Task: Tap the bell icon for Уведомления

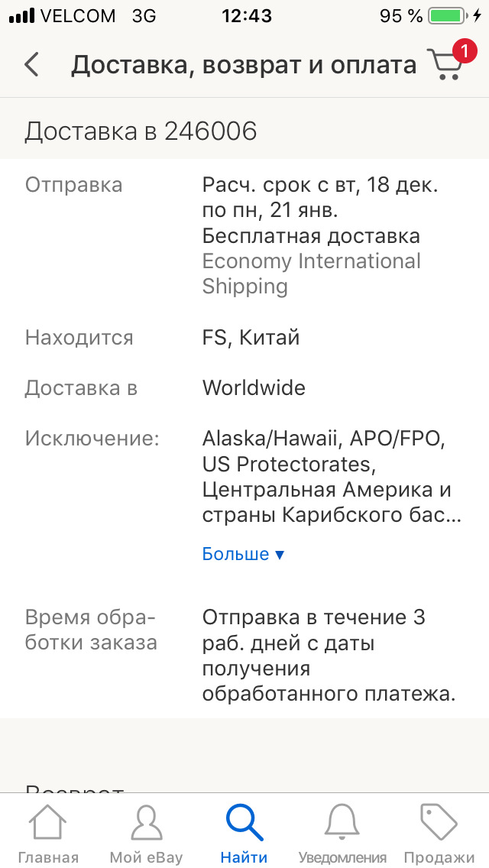Action: point(342,823)
